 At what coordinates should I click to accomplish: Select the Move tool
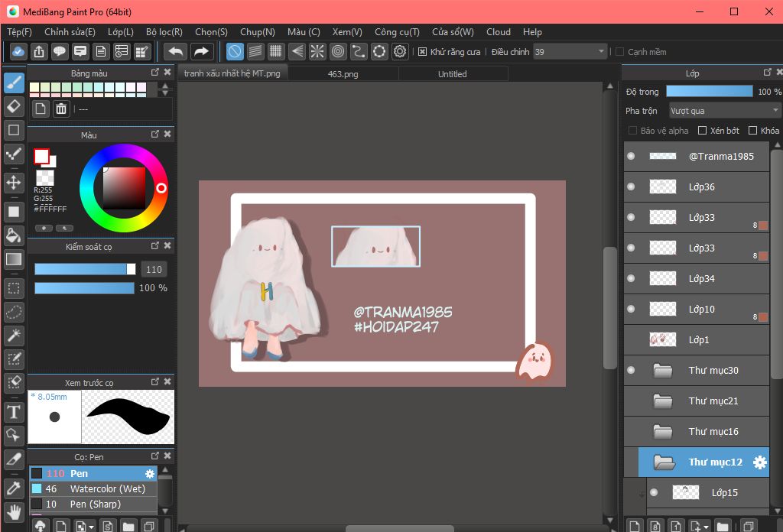pyautogui.click(x=14, y=183)
